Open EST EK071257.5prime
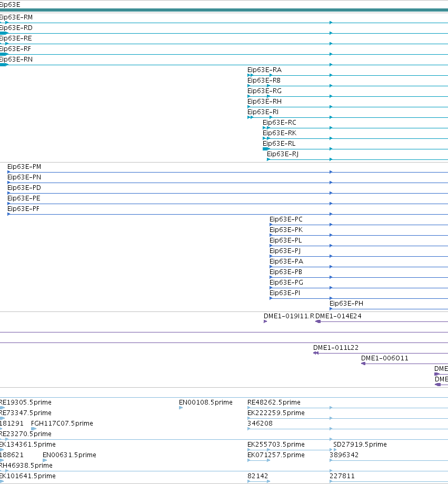Viewport: 448px width, 484px height. tap(276, 455)
